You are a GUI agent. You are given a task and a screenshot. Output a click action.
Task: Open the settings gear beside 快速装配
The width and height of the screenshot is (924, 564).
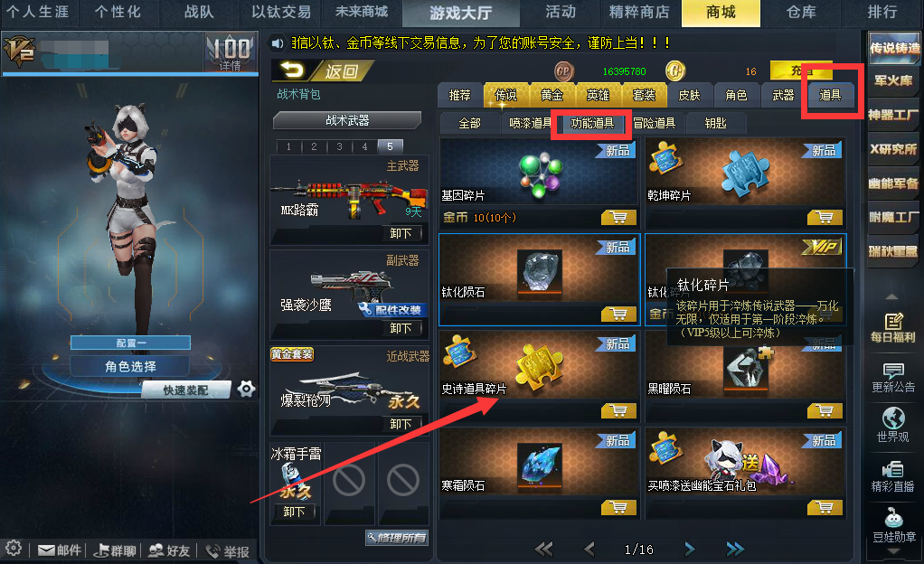pos(246,389)
